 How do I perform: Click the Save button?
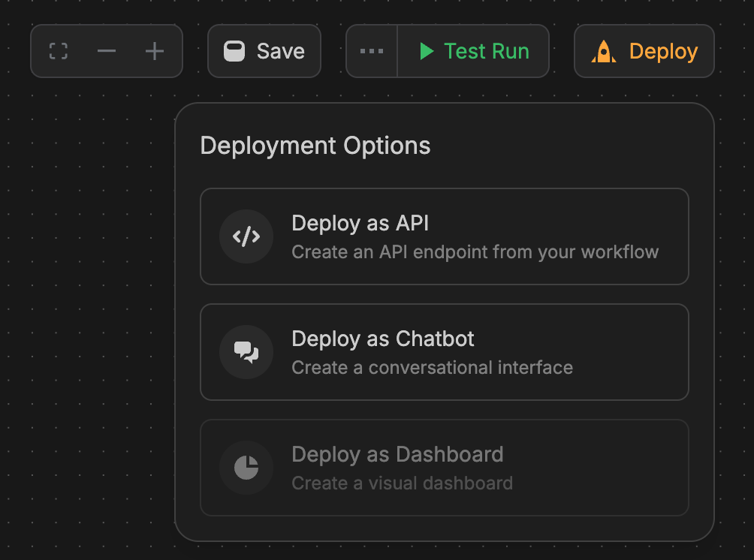click(x=264, y=51)
